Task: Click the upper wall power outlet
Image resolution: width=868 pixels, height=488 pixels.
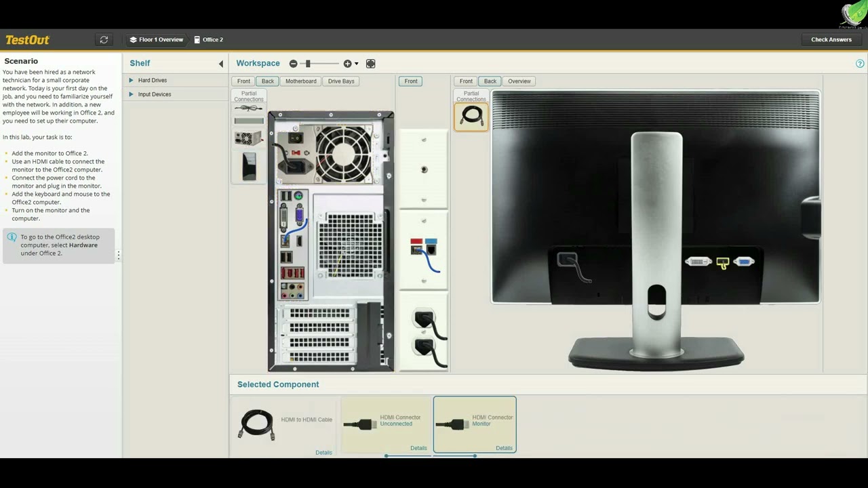Action: pyautogui.click(x=424, y=319)
